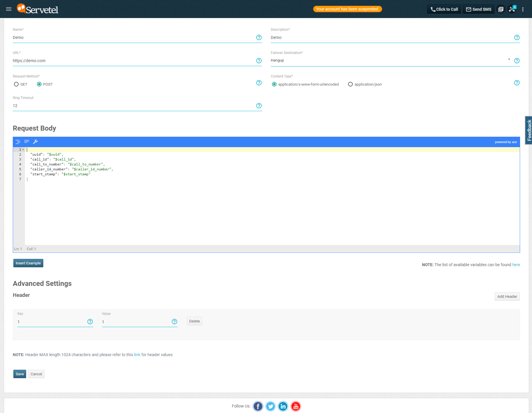
Task: Open the Facebook page icon
Action: click(258, 406)
